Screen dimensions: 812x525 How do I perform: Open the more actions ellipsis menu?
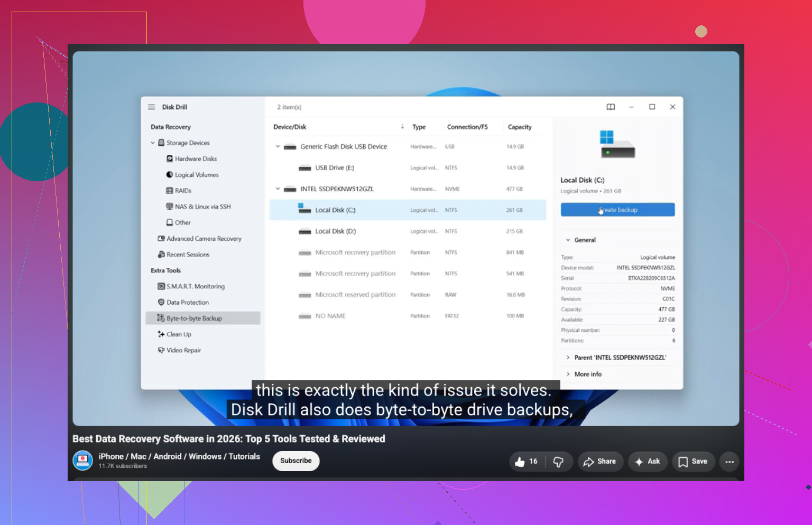(x=730, y=462)
